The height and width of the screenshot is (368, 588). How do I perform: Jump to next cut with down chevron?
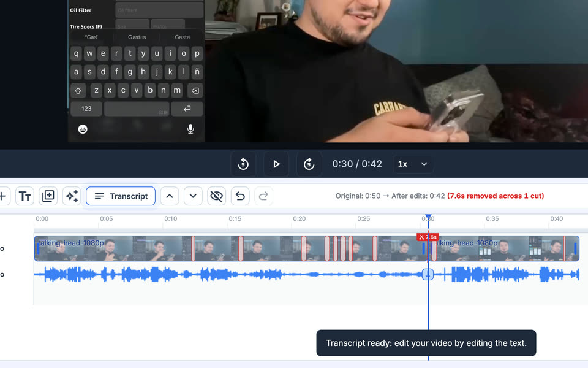(x=193, y=196)
